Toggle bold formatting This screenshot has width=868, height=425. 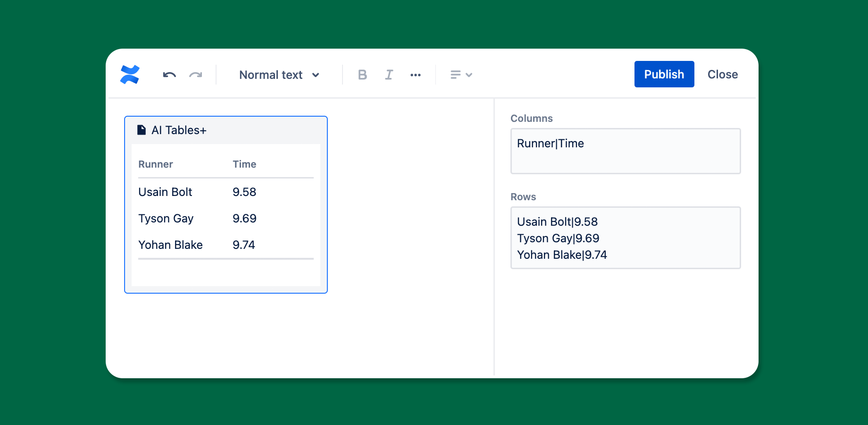(362, 75)
